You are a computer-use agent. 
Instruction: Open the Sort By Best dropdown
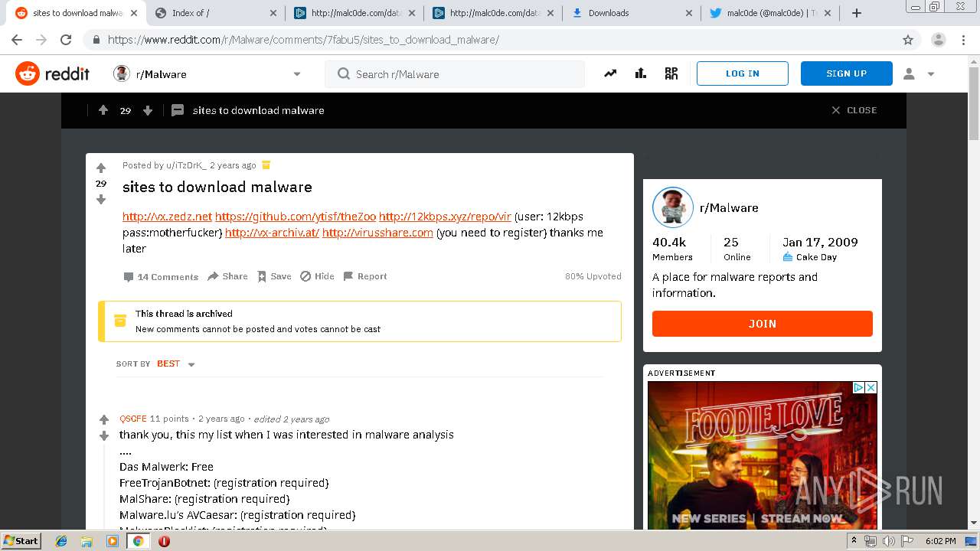point(176,364)
